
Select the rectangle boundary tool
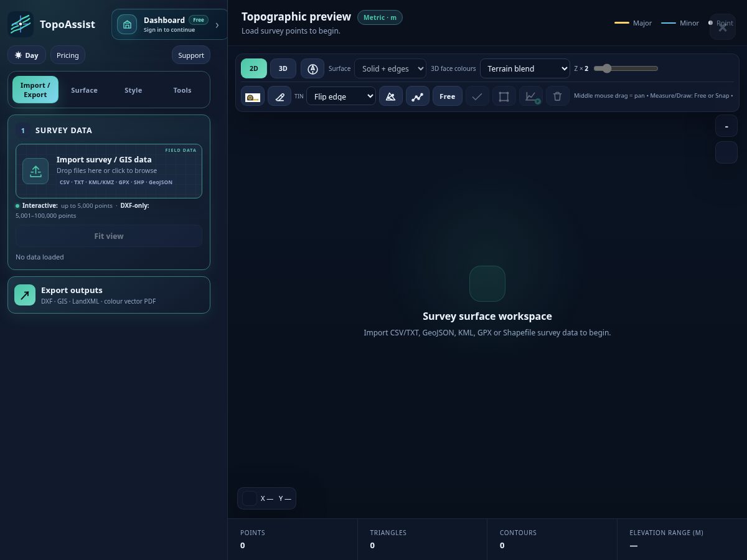(x=504, y=96)
